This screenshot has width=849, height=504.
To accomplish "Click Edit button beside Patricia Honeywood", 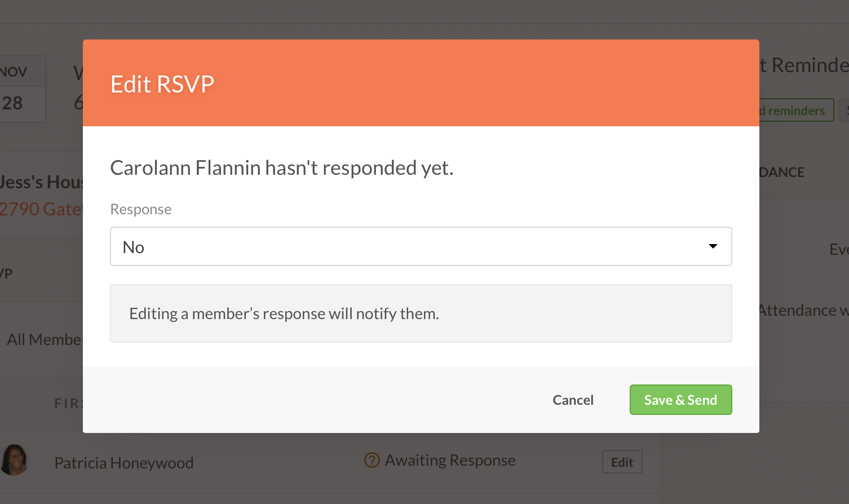I will [x=622, y=462].
